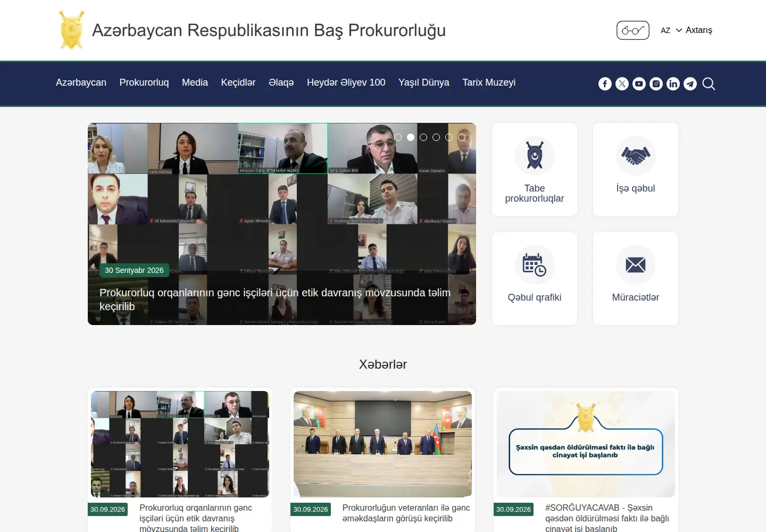The width and height of the screenshot is (766, 532).
Task: Toggle the glasses accessibility mode button
Action: pyautogui.click(x=633, y=30)
